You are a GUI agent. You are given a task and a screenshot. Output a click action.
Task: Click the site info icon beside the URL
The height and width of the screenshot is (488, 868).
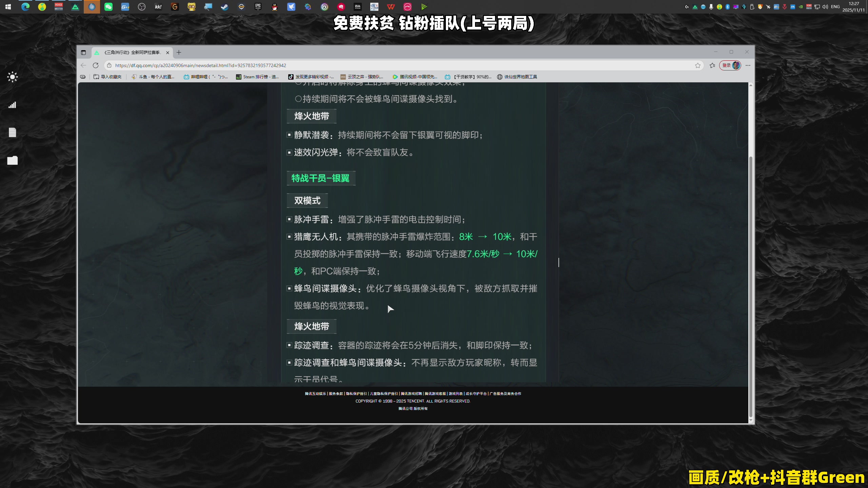pos(109,65)
